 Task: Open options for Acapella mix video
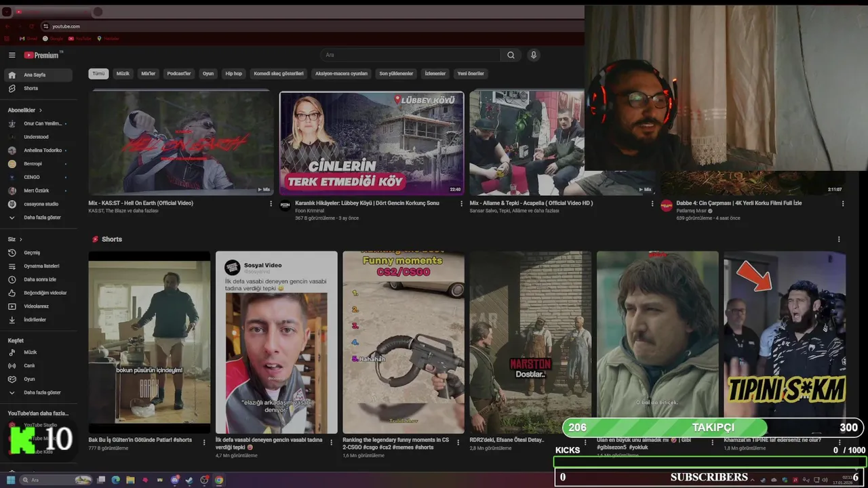[x=652, y=203]
